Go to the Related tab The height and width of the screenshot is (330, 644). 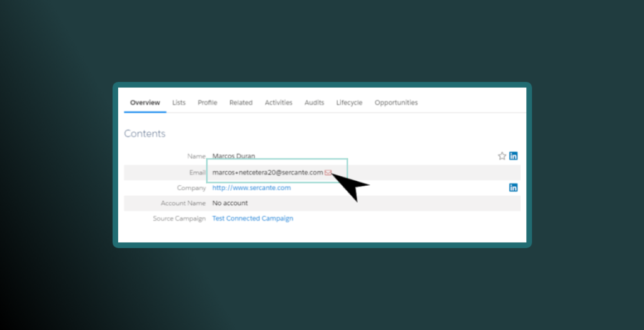point(241,103)
